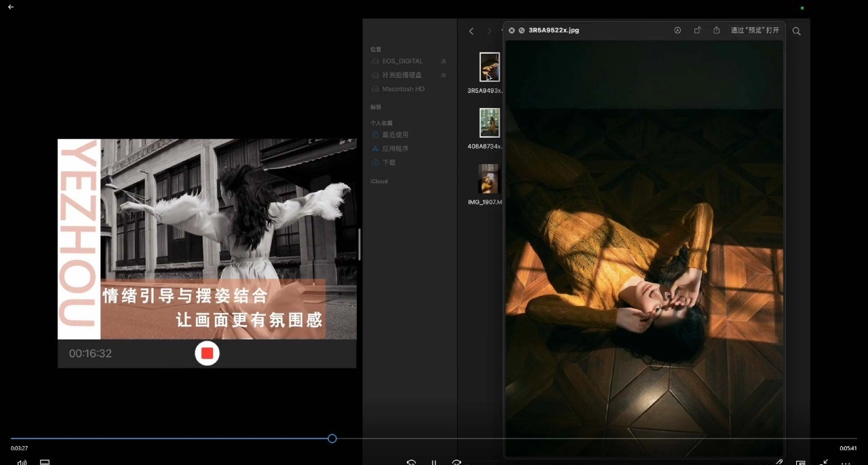Click the volume speaker icon
The width and height of the screenshot is (868, 465).
22,462
